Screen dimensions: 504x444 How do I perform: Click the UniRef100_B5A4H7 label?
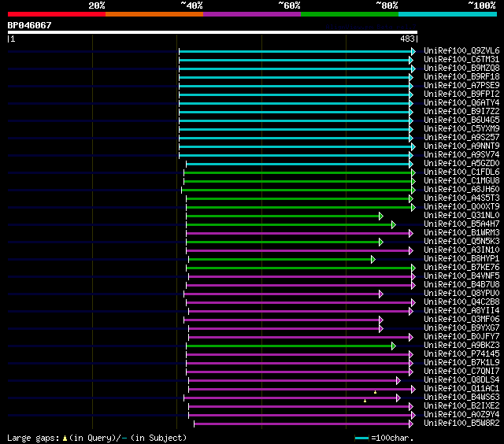pos(461,224)
